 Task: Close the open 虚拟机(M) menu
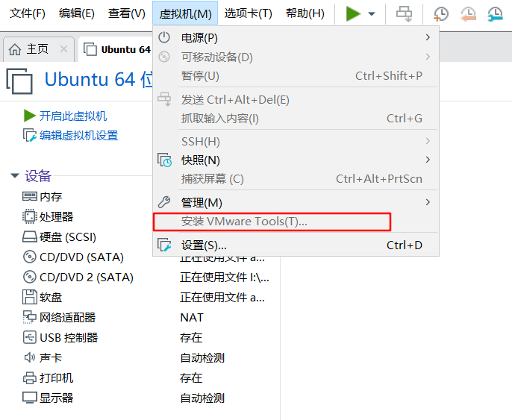[185, 13]
